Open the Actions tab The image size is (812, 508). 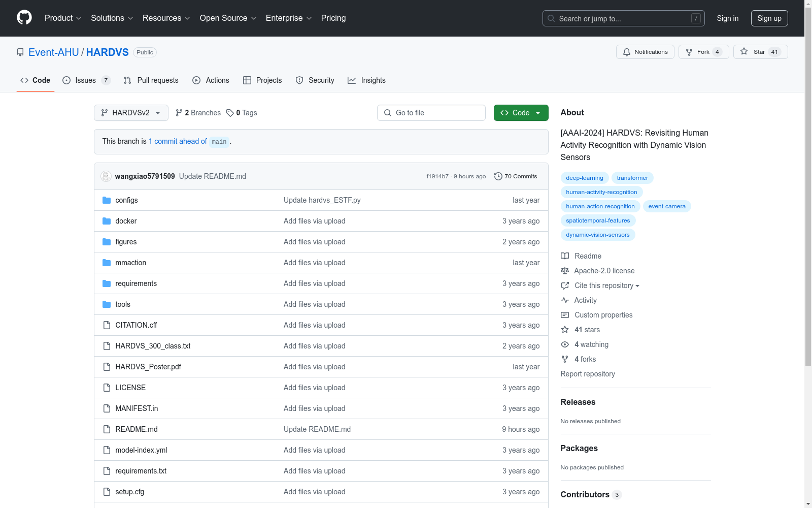coord(211,80)
